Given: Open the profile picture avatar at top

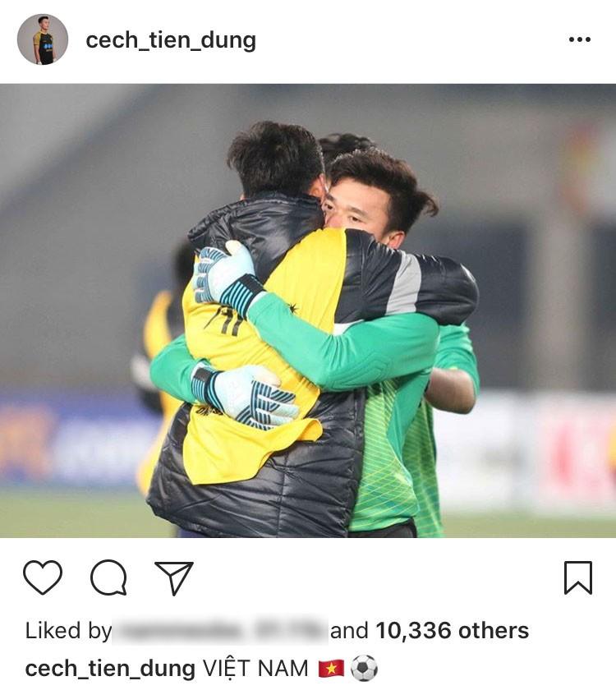Looking at the screenshot, I should pyautogui.click(x=43, y=39).
